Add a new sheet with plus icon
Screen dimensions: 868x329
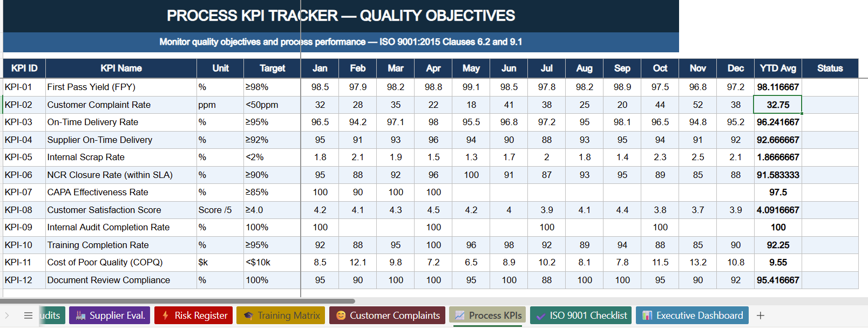[761, 316]
